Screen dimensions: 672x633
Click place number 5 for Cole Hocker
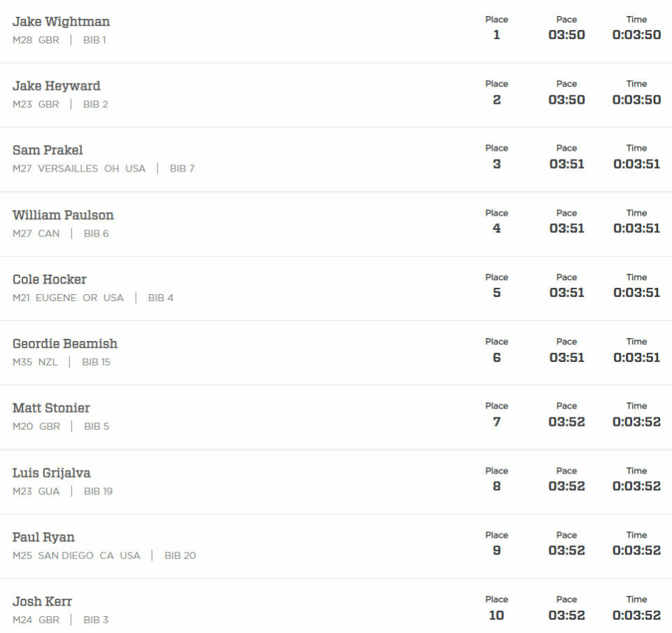click(x=496, y=293)
